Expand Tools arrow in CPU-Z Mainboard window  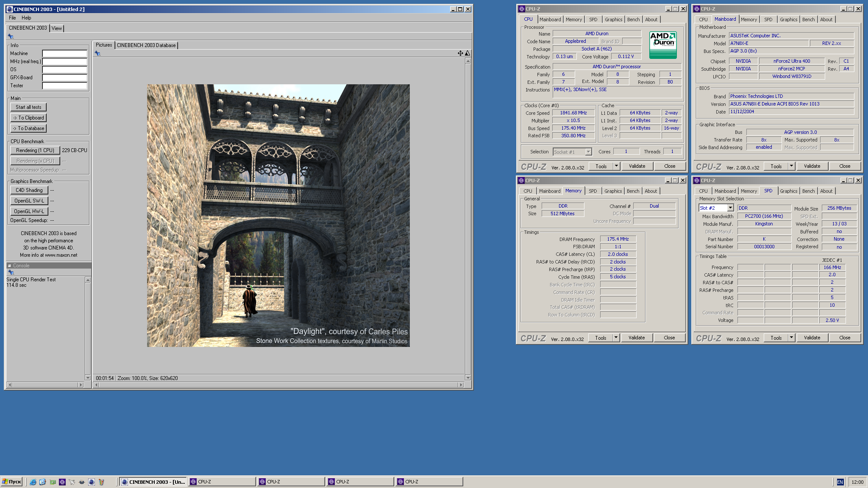791,166
